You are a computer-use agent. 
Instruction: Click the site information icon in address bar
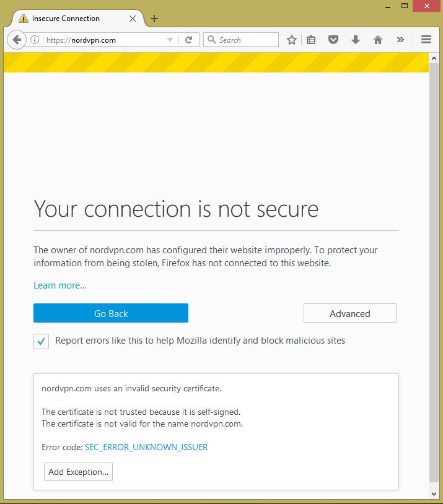[x=35, y=40]
